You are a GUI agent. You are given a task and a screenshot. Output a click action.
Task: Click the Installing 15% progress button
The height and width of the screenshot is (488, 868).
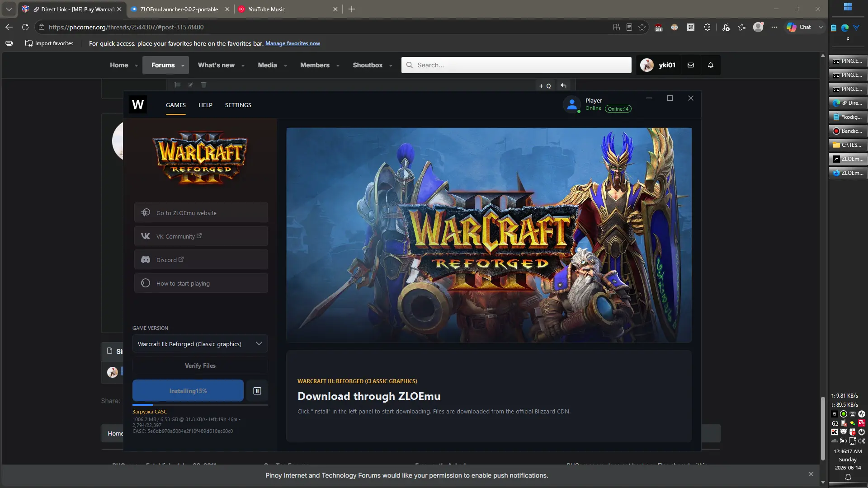pyautogui.click(x=188, y=391)
